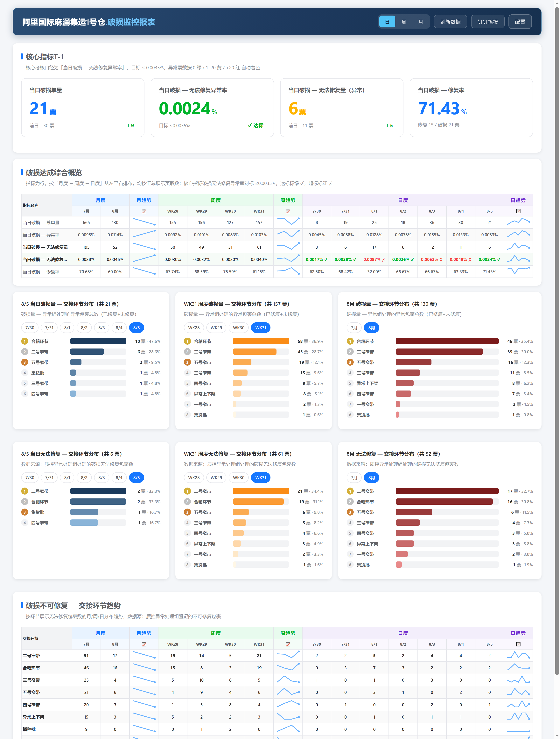560x739 pixels.
Task: Click the 周趋势 chart icon in the overview table
Action: 288,211
